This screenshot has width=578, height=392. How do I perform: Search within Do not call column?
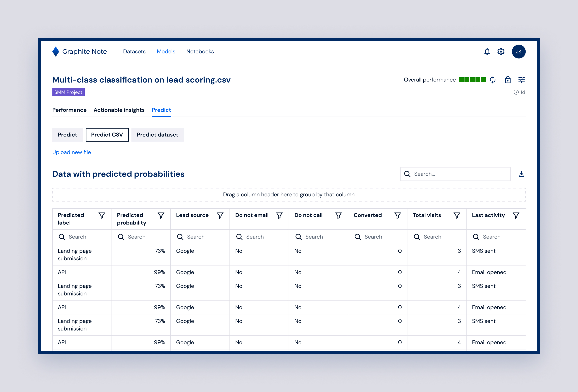tap(319, 237)
